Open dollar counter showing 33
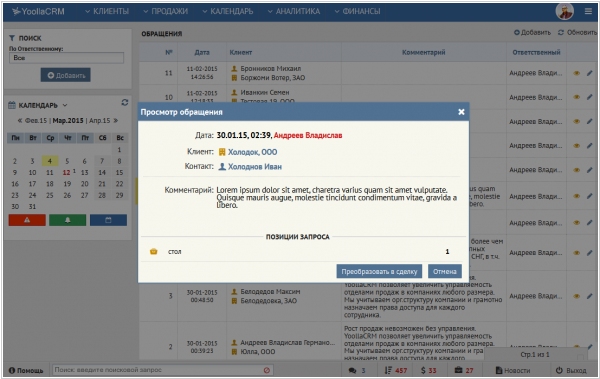The height and width of the screenshot is (379, 600). pyautogui.click(x=429, y=371)
